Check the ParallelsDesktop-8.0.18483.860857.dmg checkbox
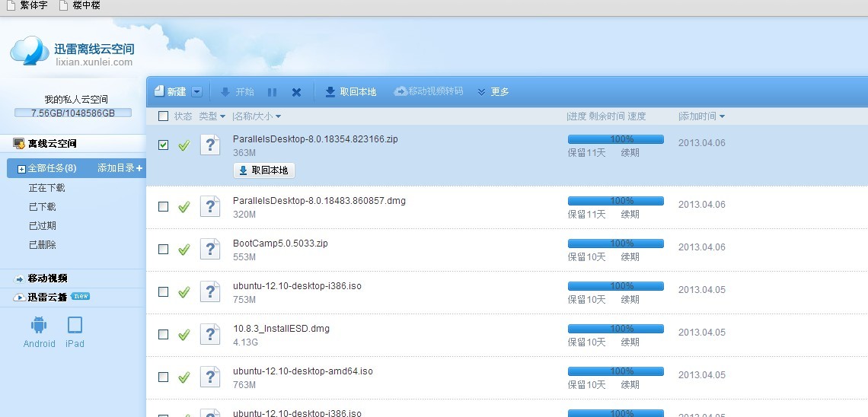This screenshot has height=417, width=868. [x=163, y=206]
